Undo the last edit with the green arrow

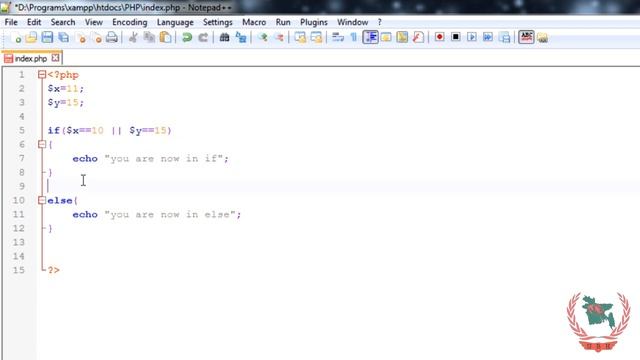pyautogui.click(x=187, y=38)
